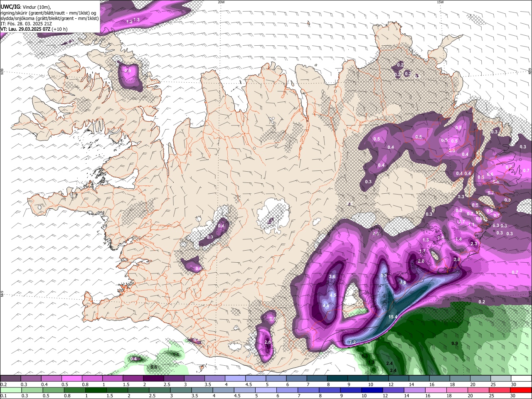The height and width of the screenshot is (399, 532).
Task: Click the 20W longitude label on top edge
Action: coord(221,2)
